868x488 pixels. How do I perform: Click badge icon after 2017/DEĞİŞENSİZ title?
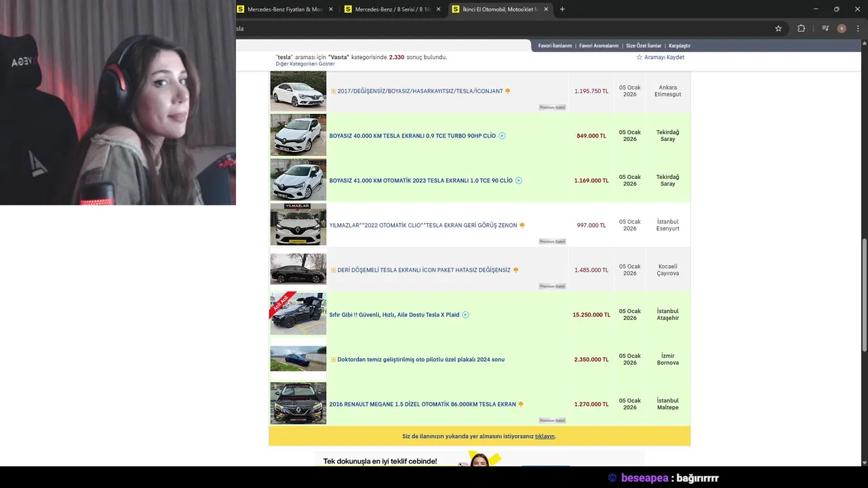507,91
